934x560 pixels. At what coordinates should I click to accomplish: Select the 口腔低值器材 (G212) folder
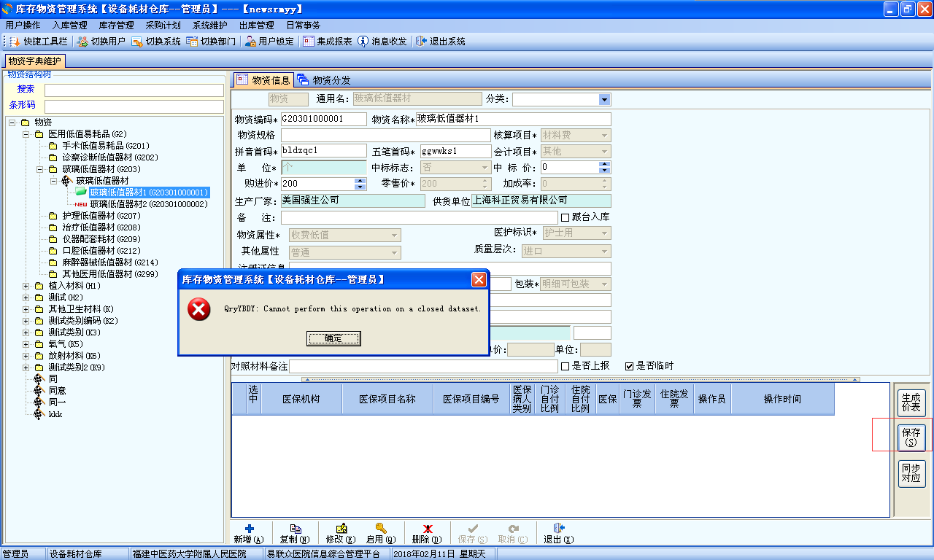pos(101,251)
